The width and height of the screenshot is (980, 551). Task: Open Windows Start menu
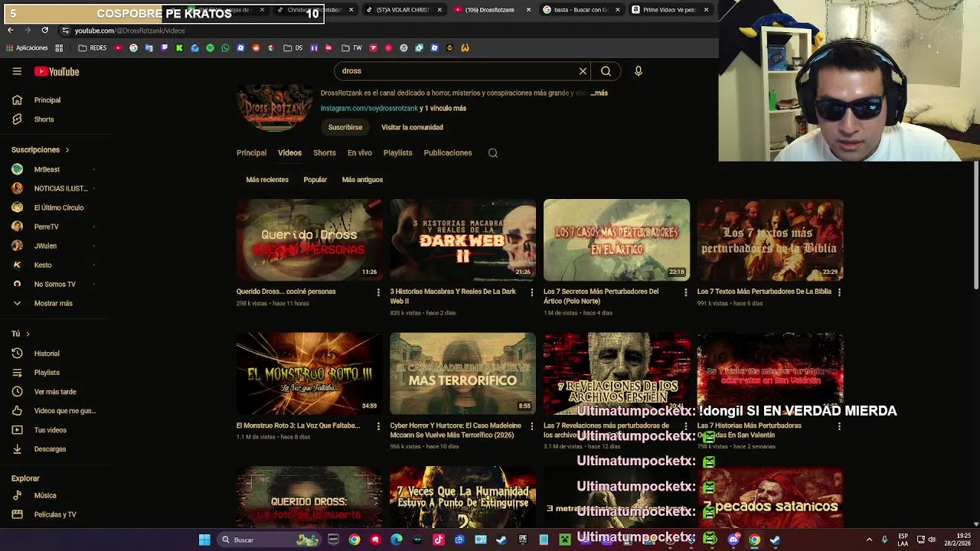pos(204,540)
